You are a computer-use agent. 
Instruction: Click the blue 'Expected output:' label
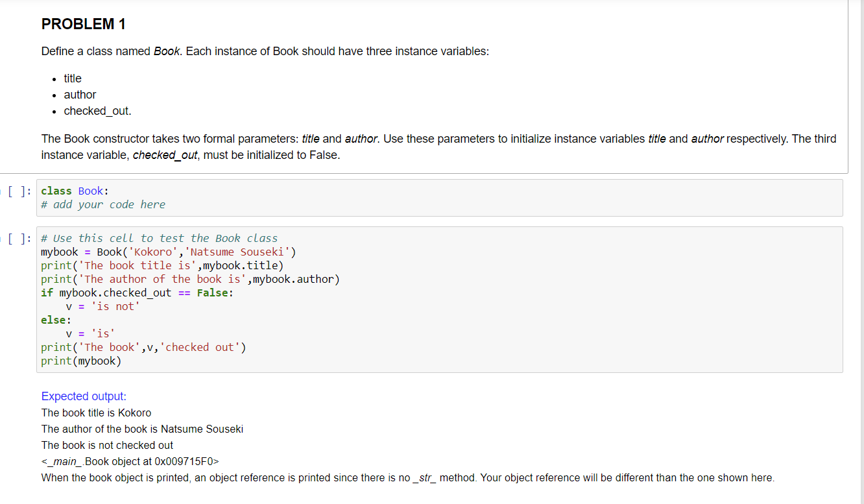coord(83,396)
